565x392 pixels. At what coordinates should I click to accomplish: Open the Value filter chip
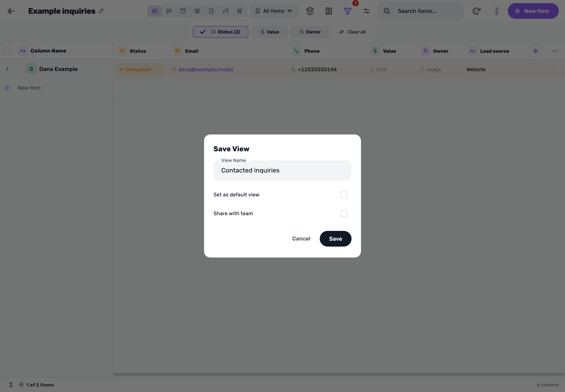(270, 32)
